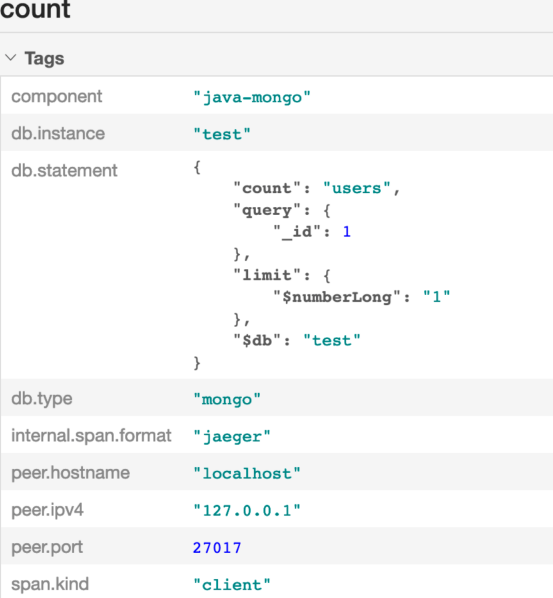Select the port value 27017
The height and width of the screenshot is (598, 553).
[x=217, y=548]
